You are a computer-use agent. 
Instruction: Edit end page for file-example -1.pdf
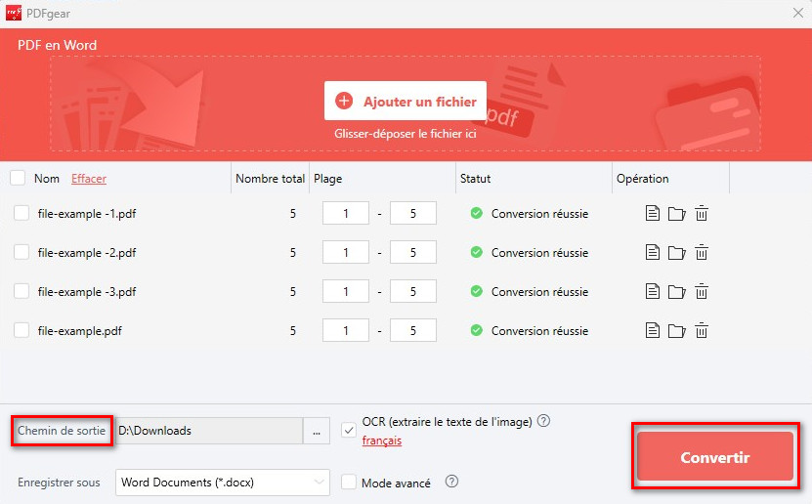pos(412,213)
